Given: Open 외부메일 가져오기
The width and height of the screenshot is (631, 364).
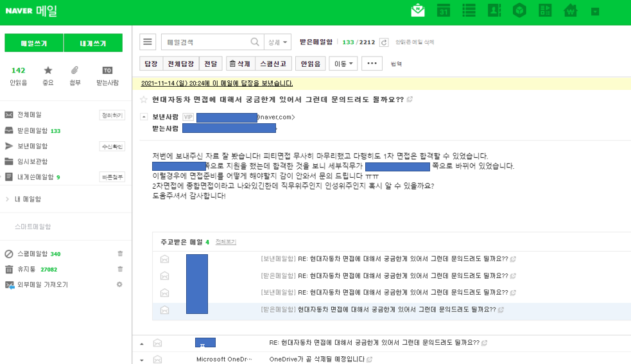Looking at the screenshot, I should tap(42, 284).
